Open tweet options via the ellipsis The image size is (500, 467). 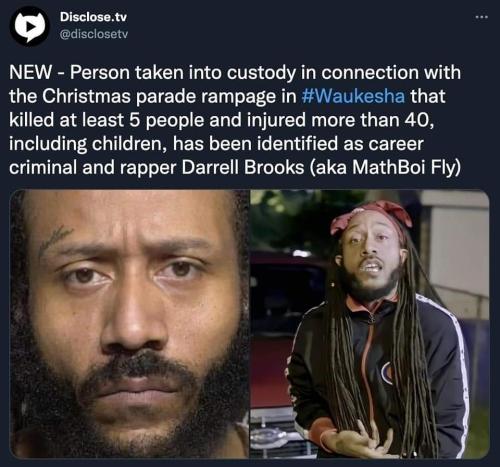pyautogui.click(x=482, y=17)
